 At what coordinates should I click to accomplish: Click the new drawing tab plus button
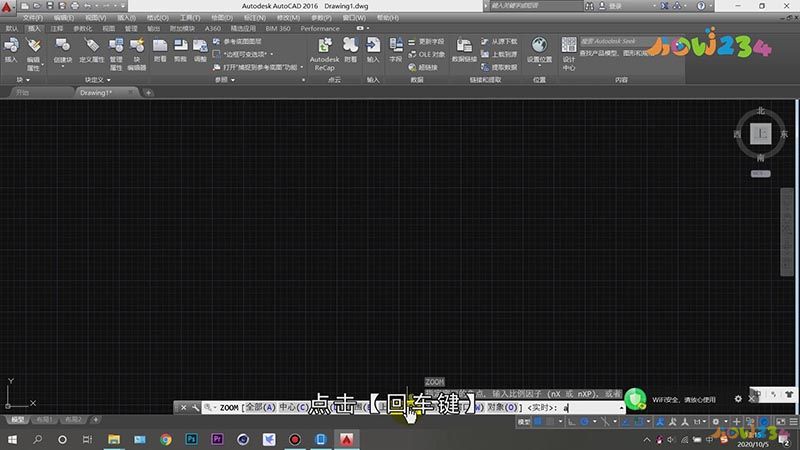tap(148, 93)
